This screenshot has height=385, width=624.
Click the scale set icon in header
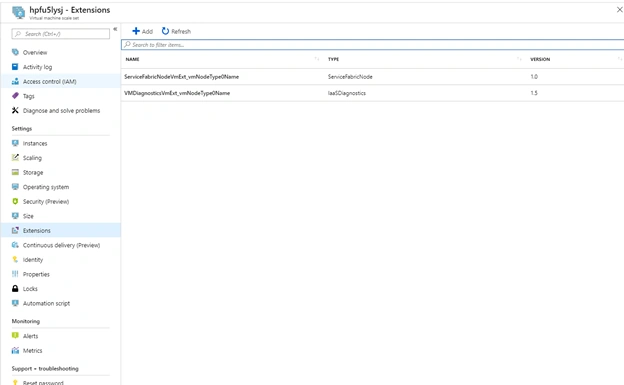[x=18, y=12]
